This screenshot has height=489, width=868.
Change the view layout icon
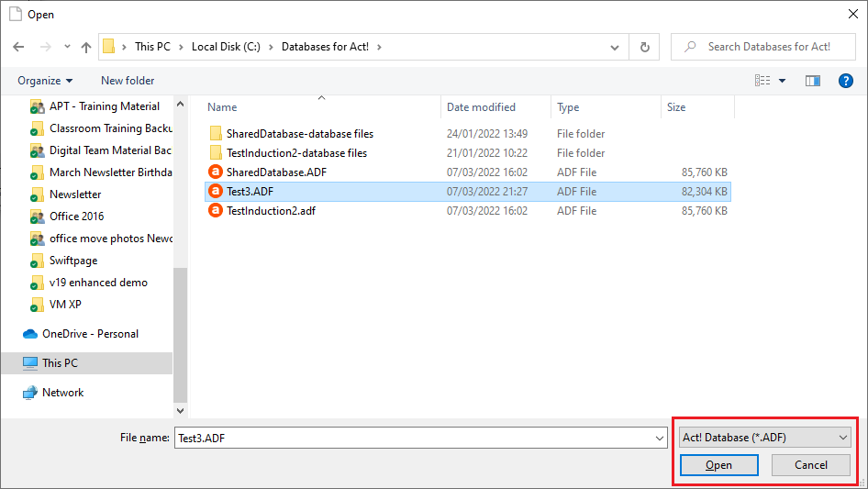point(762,81)
